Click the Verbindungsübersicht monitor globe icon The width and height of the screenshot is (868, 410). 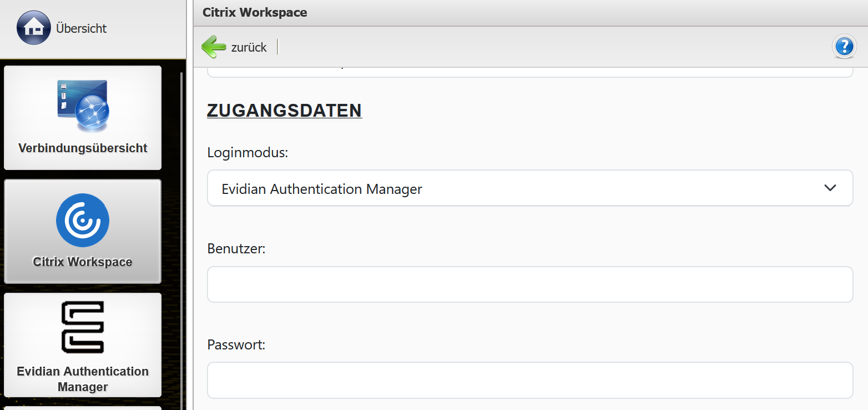(83, 106)
